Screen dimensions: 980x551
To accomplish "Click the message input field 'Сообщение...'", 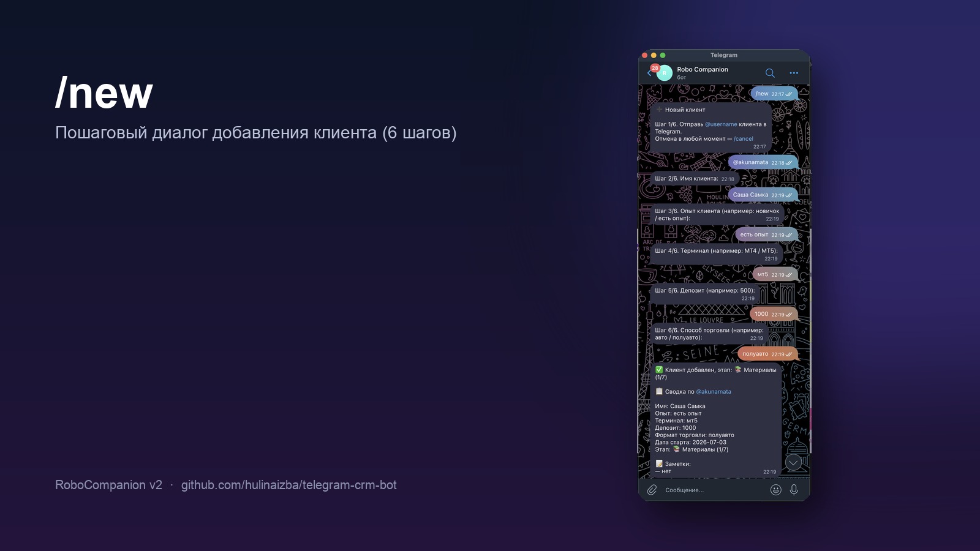I will click(714, 490).
